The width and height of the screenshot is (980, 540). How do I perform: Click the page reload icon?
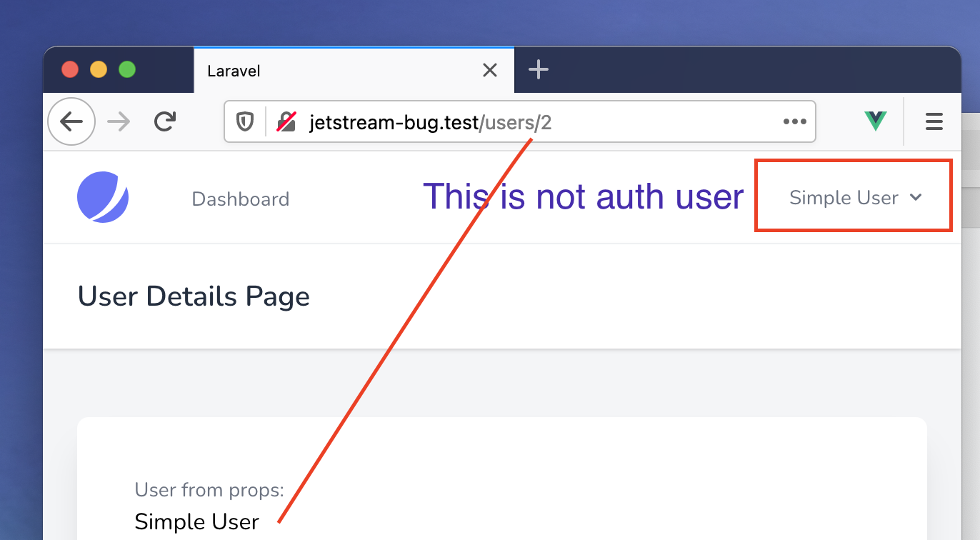164,121
